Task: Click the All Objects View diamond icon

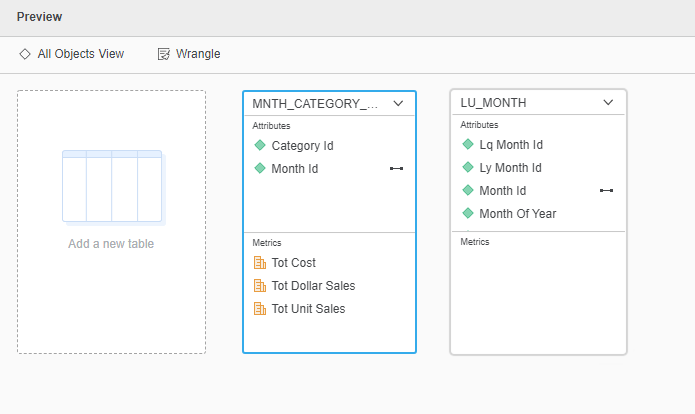Action: click(x=25, y=54)
